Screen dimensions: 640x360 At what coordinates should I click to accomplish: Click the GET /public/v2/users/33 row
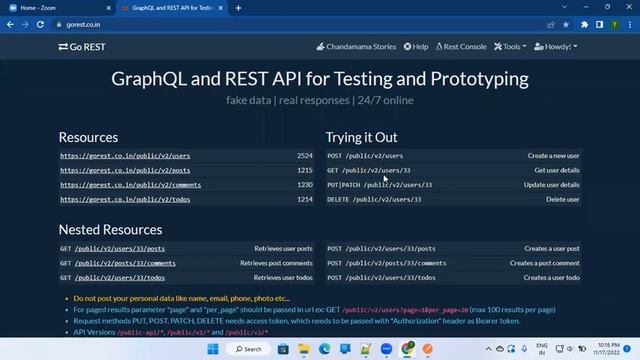point(453,170)
